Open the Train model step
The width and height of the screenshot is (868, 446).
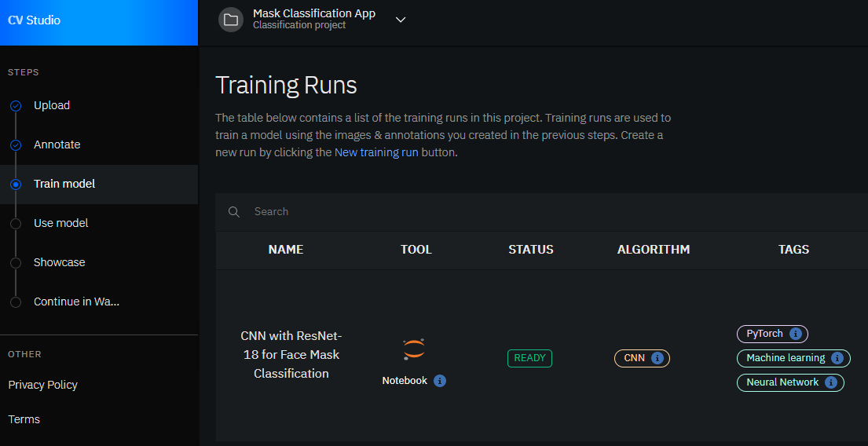pos(64,184)
